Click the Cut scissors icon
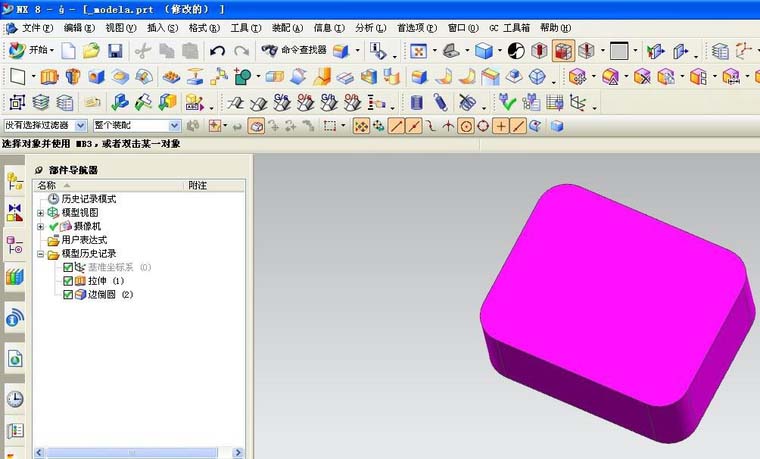Image resolution: width=760 pixels, height=459 pixels. click(x=142, y=51)
